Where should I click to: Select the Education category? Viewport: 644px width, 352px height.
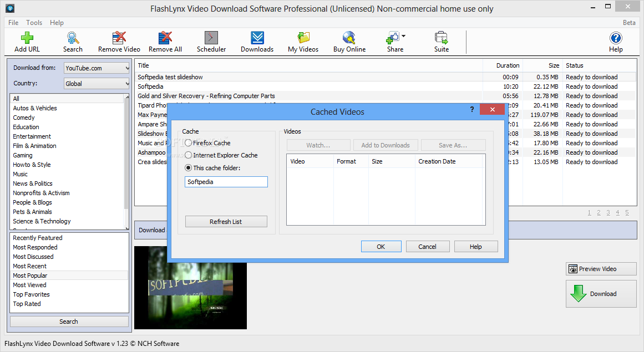67,127
